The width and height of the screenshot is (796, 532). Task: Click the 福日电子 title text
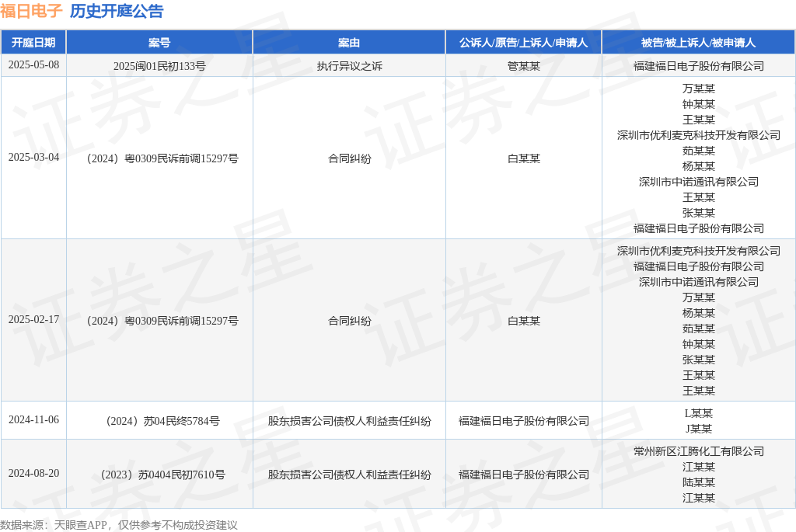coord(31,11)
